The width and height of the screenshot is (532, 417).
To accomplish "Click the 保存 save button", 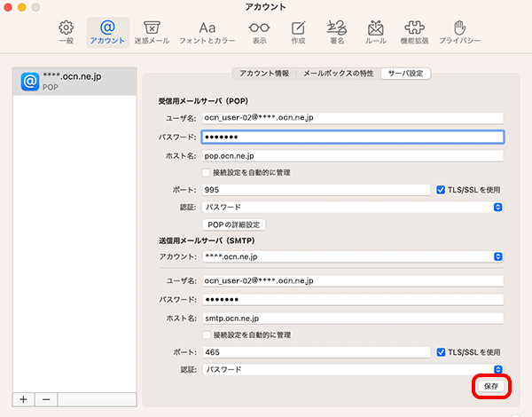I will (x=491, y=386).
